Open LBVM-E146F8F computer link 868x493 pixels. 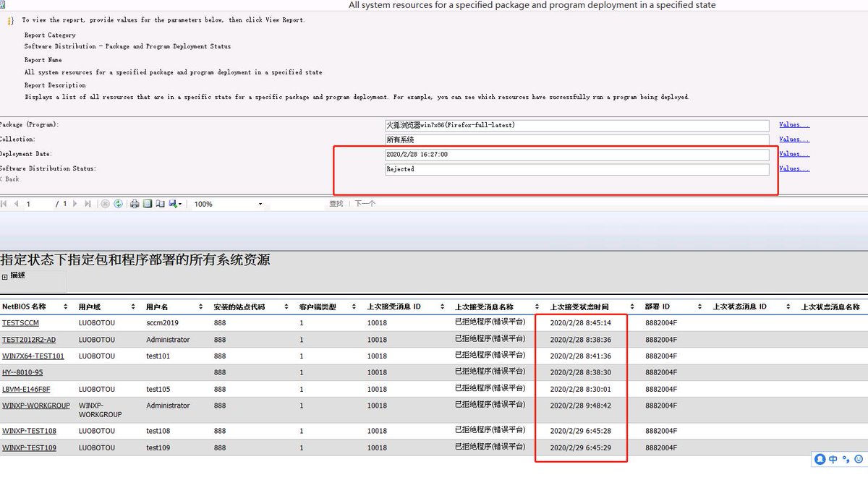coord(26,390)
